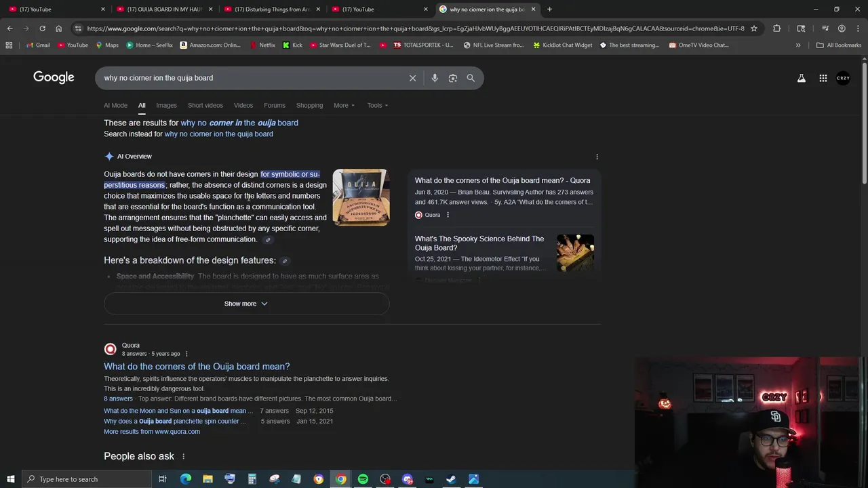Open Spotify from the taskbar
The width and height of the screenshot is (868, 488).
363,479
